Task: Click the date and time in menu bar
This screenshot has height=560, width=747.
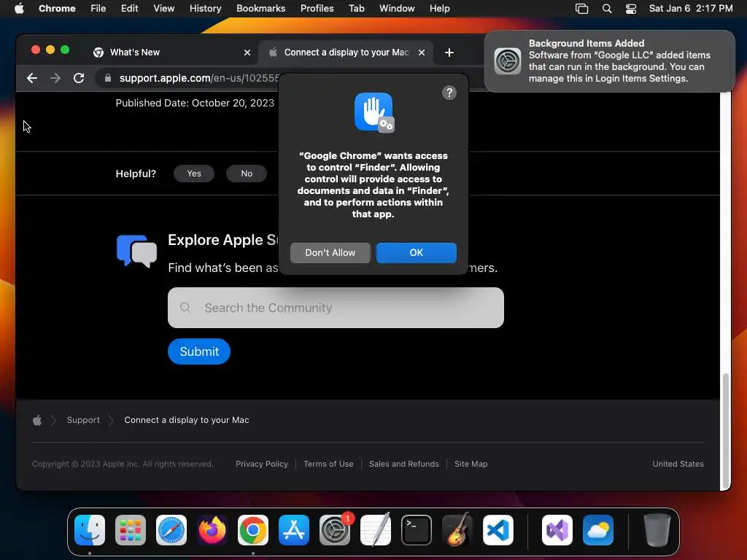Action: coord(691,9)
